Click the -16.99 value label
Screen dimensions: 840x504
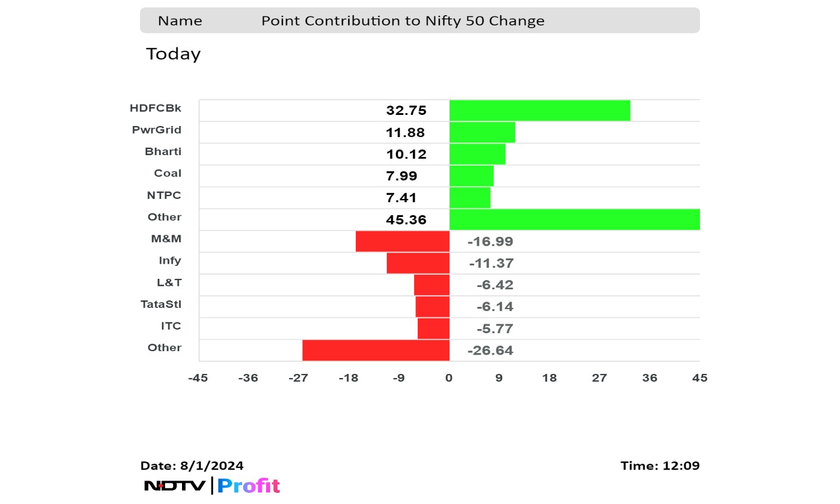[x=490, y=242]
